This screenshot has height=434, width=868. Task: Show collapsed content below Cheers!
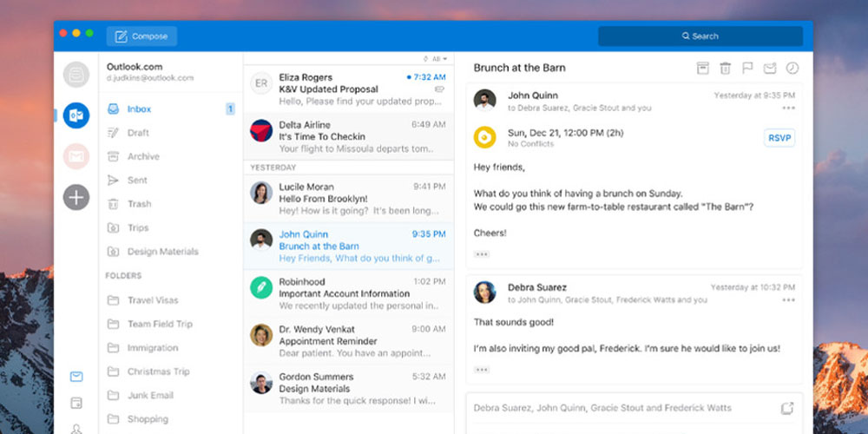tap(482, 254)
